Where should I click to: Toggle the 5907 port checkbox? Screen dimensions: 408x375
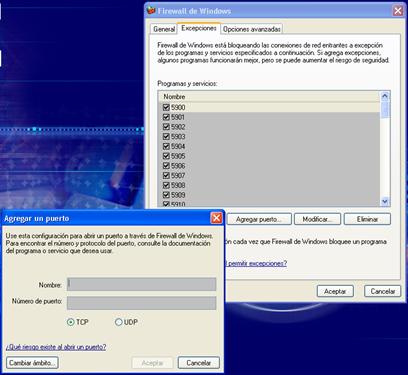point(166,175)
